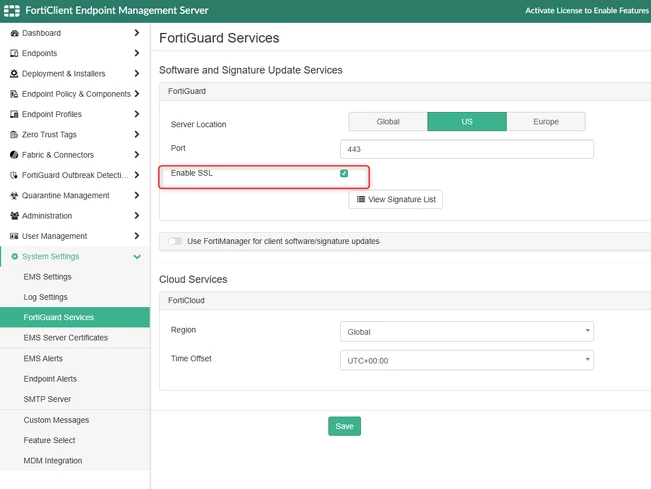Image resolution: width=651 pixels, height=489 pixels.
Task: Click the Deployment & Installers icon
Action: (14, 73)
